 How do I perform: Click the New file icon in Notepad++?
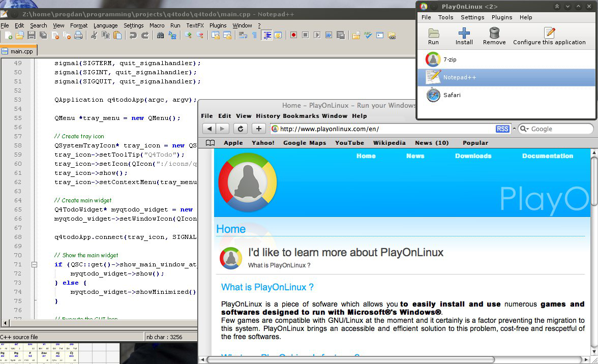pyautogui.click(x=8, y=36)
